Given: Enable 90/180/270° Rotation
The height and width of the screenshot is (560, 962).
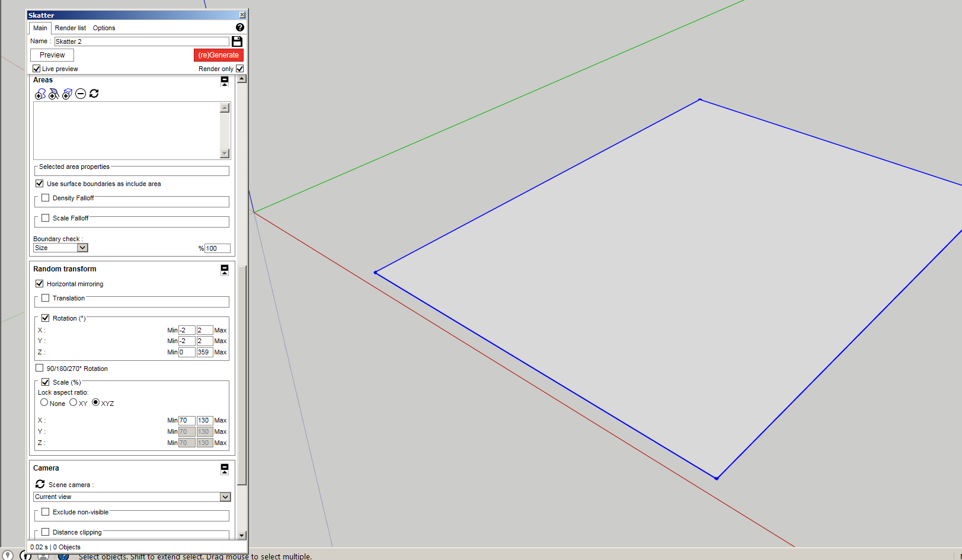Looking at the screenshot, I should [40, 368].
